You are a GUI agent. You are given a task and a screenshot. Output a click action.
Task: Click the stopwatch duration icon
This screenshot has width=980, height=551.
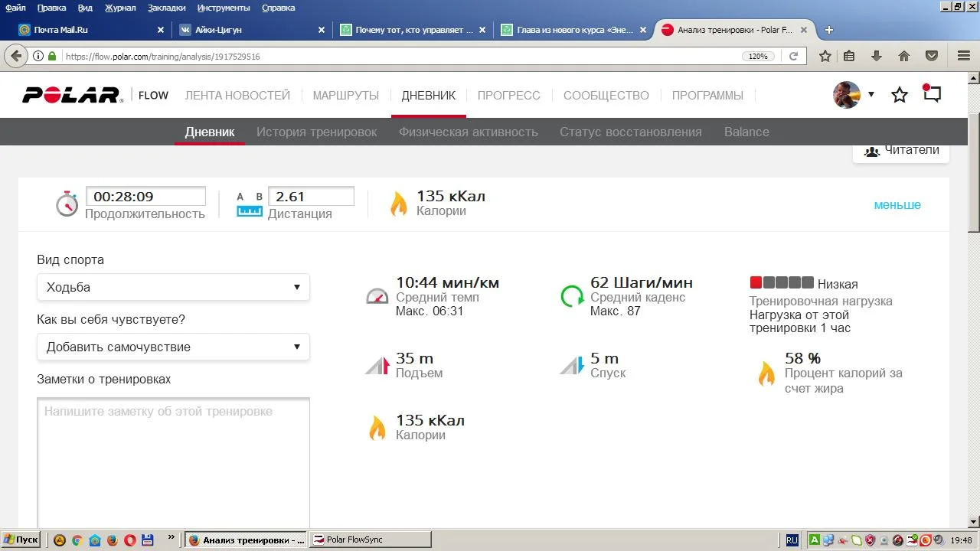(67, 204)
